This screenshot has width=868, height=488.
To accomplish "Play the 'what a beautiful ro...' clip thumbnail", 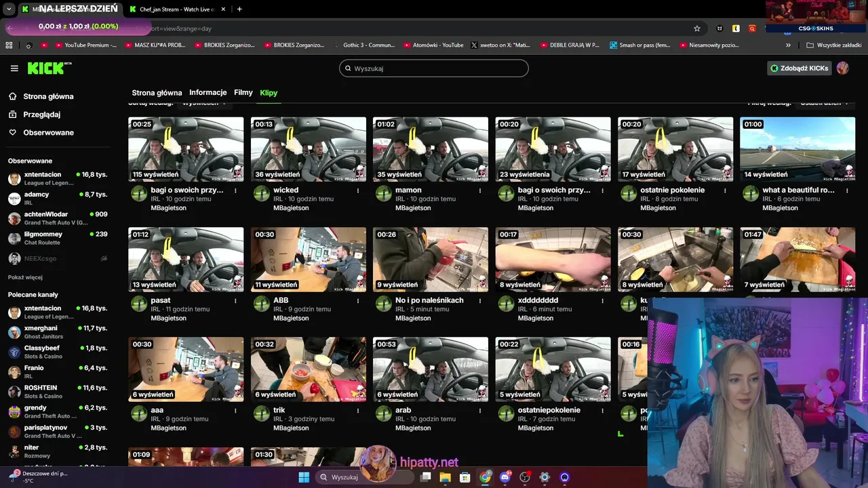I will (x=797, y=149).
